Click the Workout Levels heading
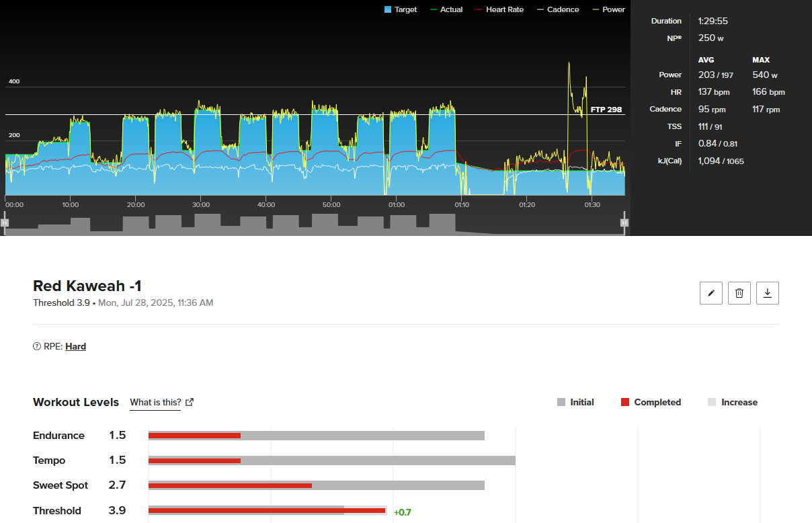Image resolution: width=812 pixels, height=523 pixels. (x=76, y=402)
